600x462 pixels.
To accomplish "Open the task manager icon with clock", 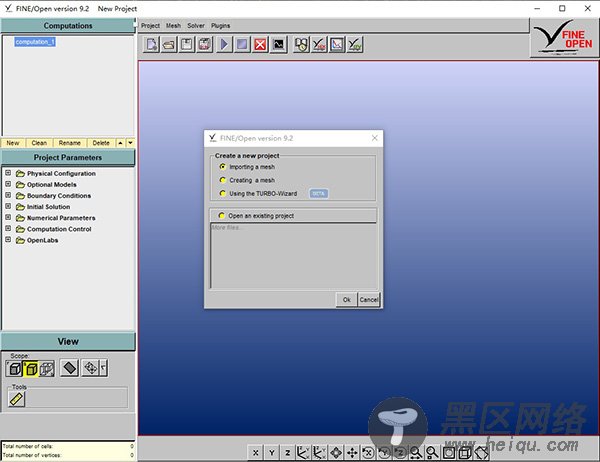I will [x=302, y=44].
